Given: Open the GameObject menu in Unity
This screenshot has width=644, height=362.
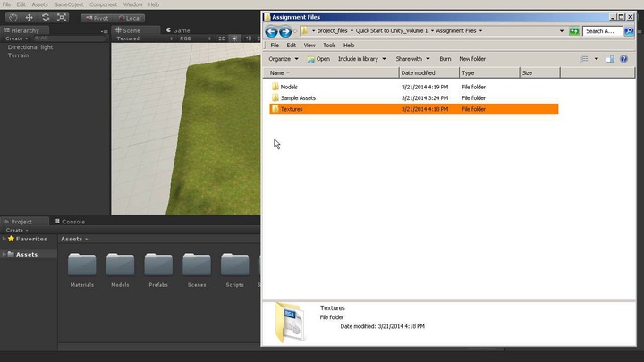Looking at the screenshot, I should pyautogui.click(x=69, y=4).
